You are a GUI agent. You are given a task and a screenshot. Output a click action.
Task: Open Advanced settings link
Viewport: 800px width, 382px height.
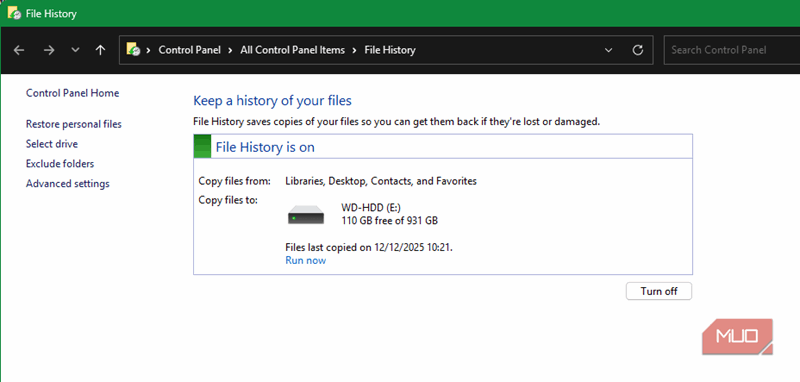tap(68, 184)
